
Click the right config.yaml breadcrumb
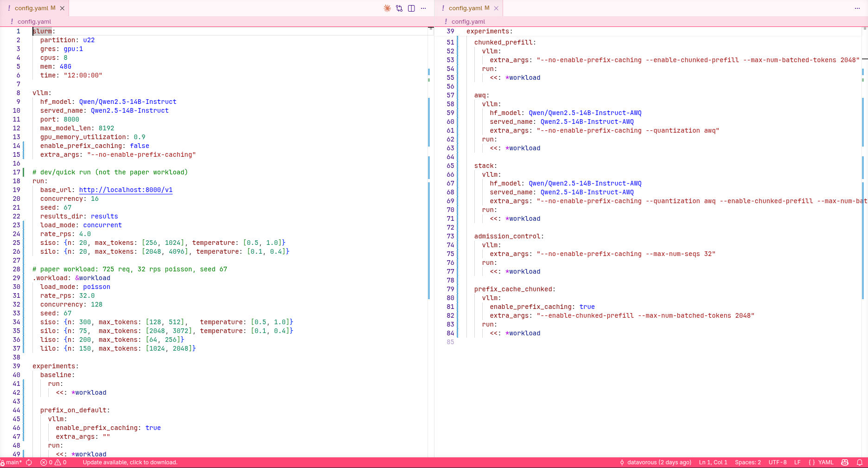coord(468,21)
